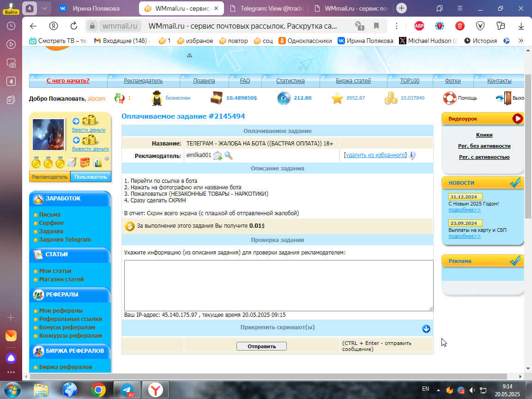Click the green-red arrows icon near number 1

(120, 98)
